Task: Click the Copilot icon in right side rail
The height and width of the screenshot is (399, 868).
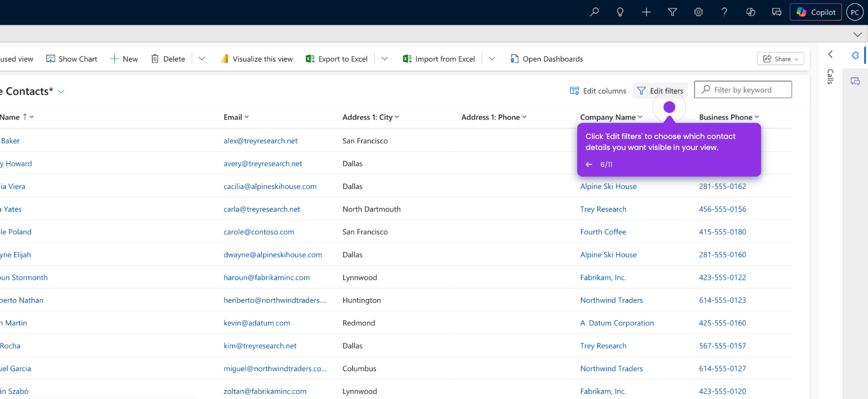Action: pos(855,55)
